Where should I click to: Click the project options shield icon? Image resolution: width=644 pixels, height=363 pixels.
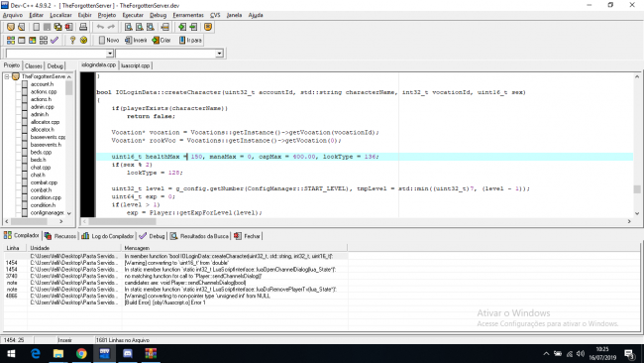point(208,27)
